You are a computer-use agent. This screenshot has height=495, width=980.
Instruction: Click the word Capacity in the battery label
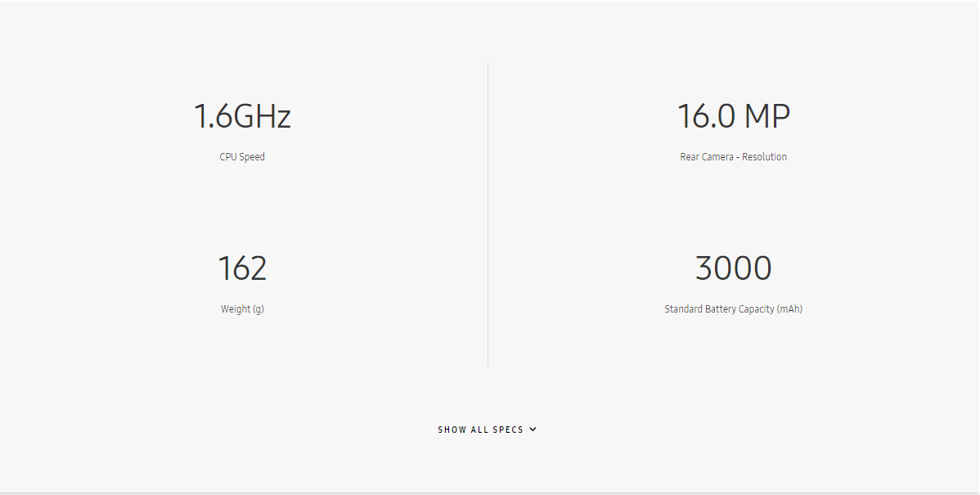click(x=756, y=309)
